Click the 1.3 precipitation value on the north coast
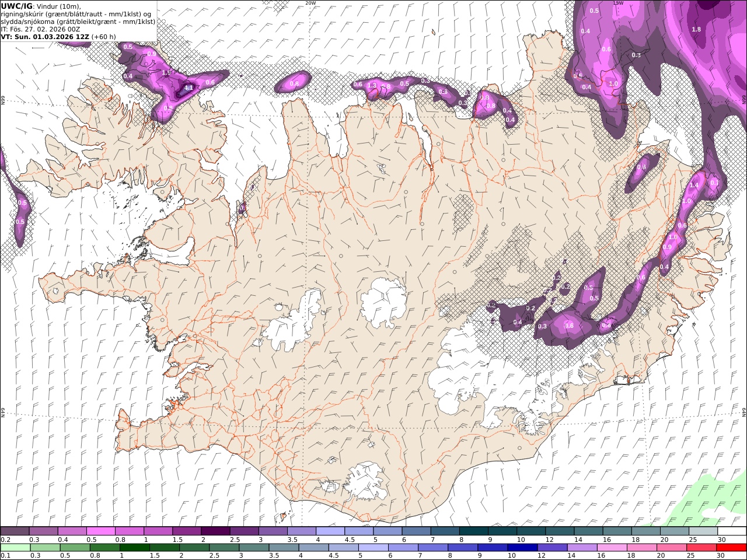 [372, 86]
